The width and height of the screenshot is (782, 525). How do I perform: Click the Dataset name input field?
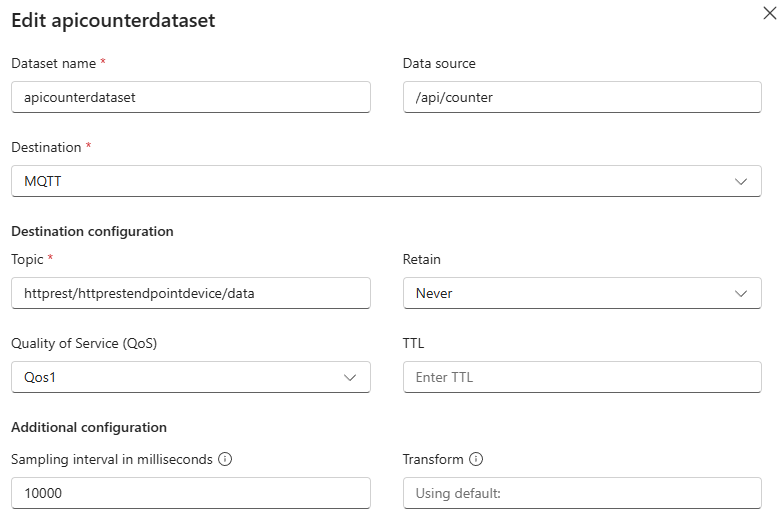click(x=190, y=98)
